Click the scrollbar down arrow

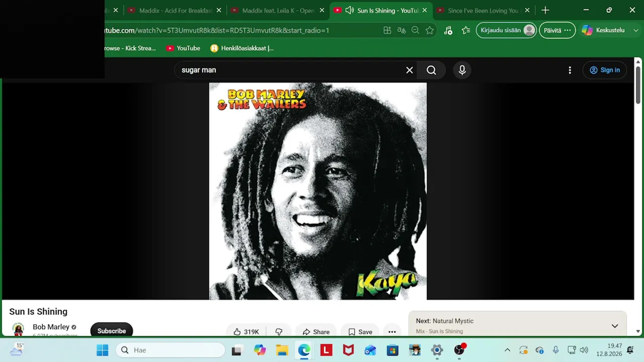coord(638,331)
